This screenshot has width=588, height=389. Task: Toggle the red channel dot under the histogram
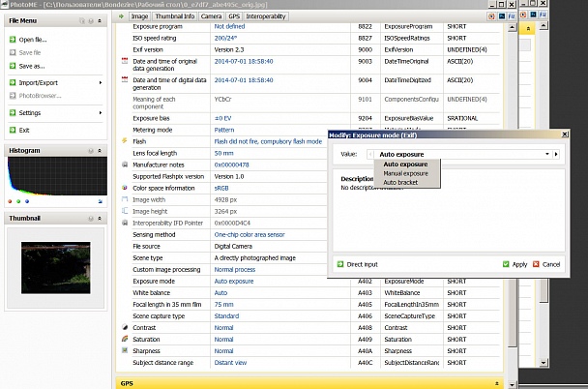(x=10, y=201)
